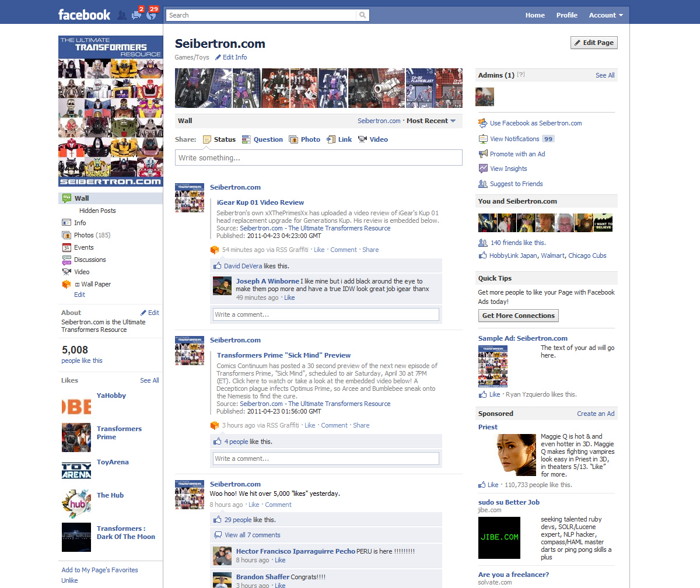Click the Wall icon in left sidebar

tap(66, 198)
